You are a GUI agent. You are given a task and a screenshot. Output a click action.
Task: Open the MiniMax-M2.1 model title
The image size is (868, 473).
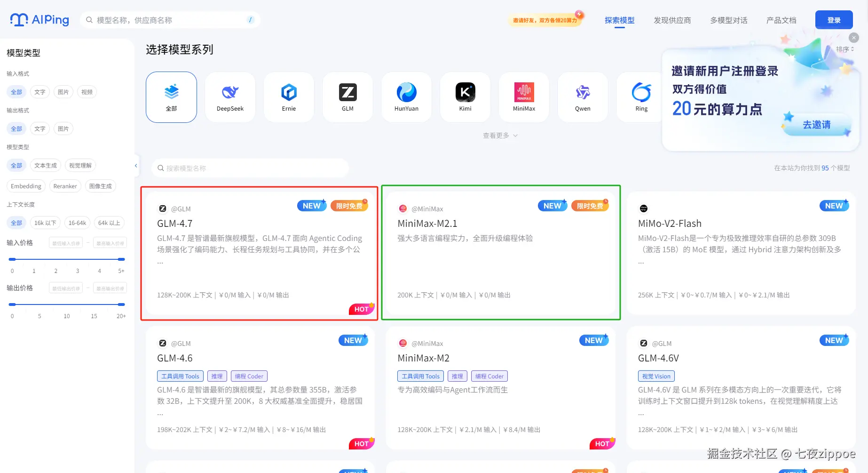pos(427,224)
